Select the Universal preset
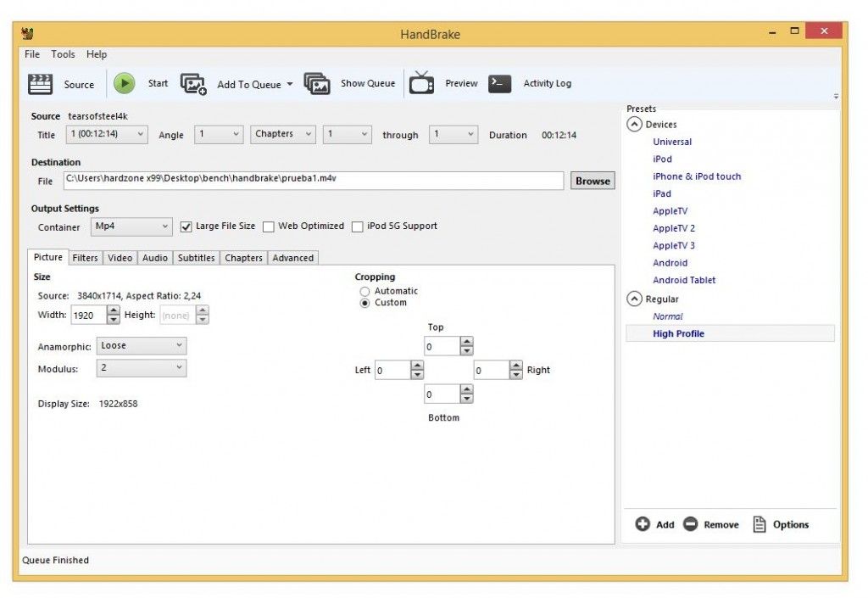 pos(672,142)
